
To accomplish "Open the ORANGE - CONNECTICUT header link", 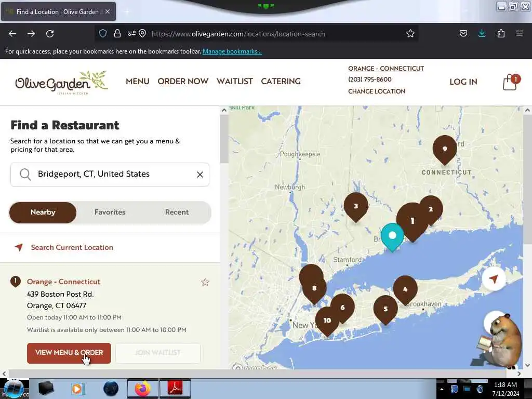I will [x=386, y=69].
